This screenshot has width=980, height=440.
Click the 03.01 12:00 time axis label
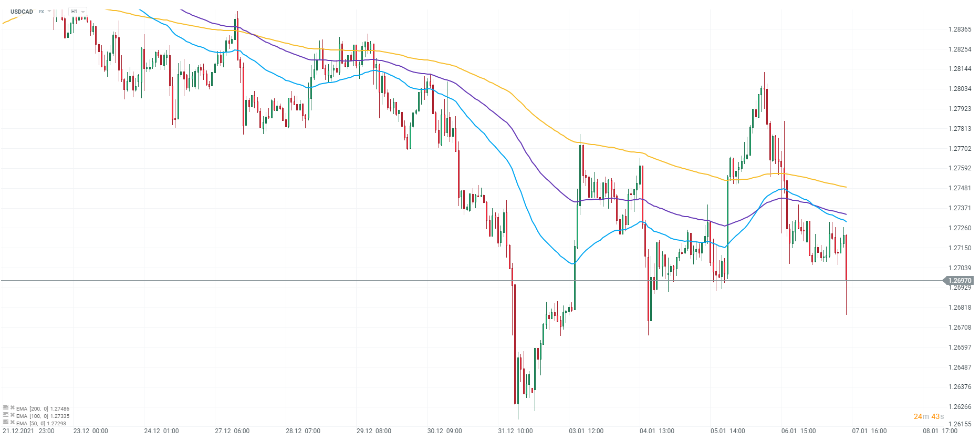[x=586, y=431]
